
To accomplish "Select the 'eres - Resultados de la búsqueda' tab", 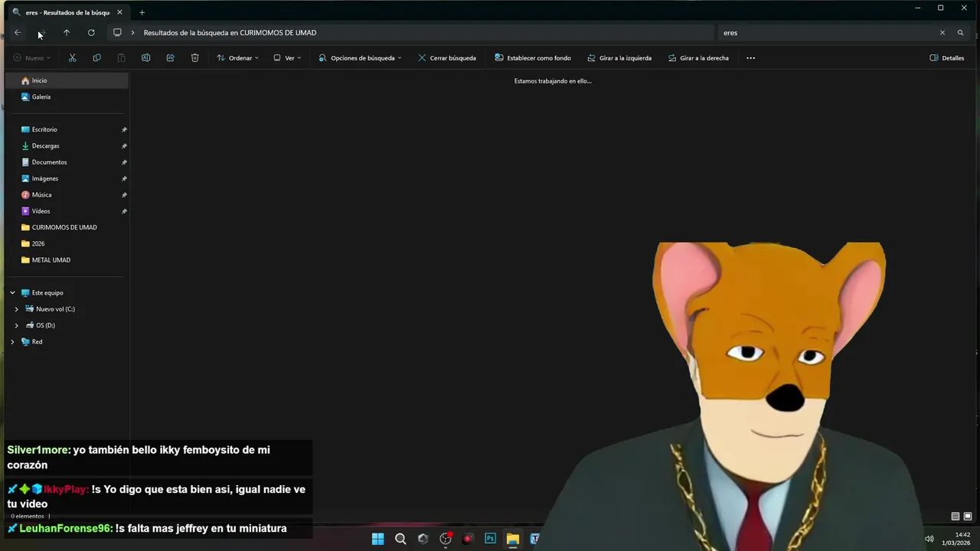I will click(67, 12).
